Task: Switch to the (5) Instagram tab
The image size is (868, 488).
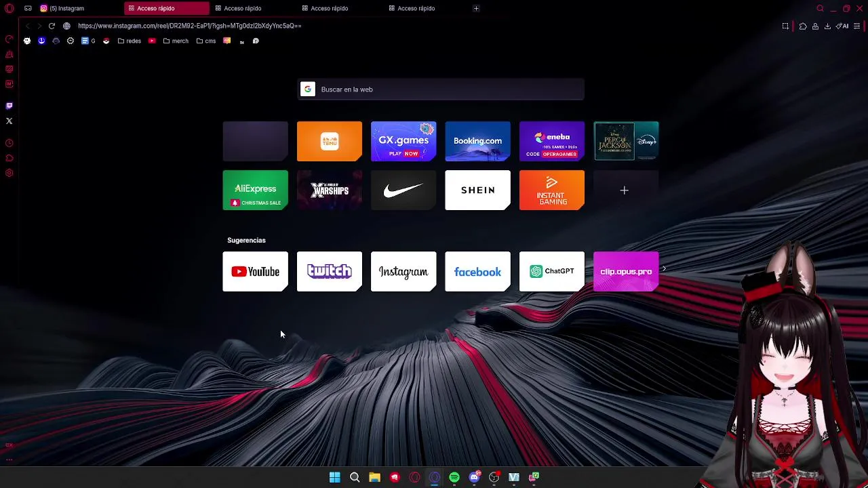Action: point(79,8)
